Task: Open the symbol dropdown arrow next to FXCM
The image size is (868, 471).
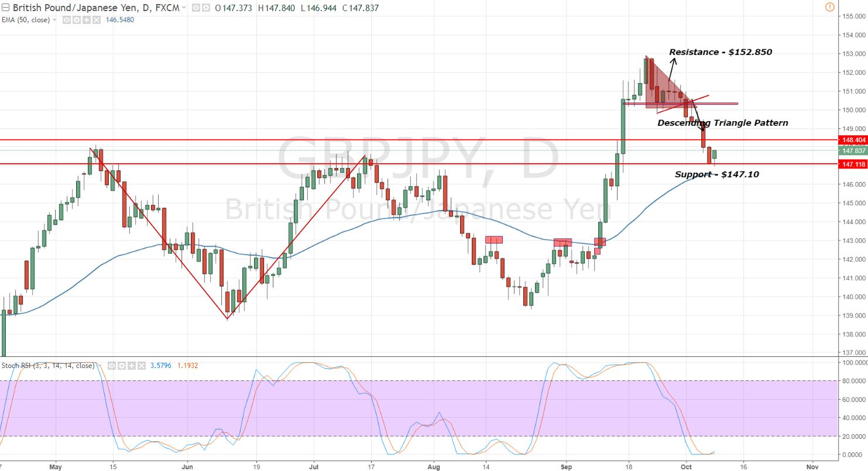Action: (x=184, y=8)
